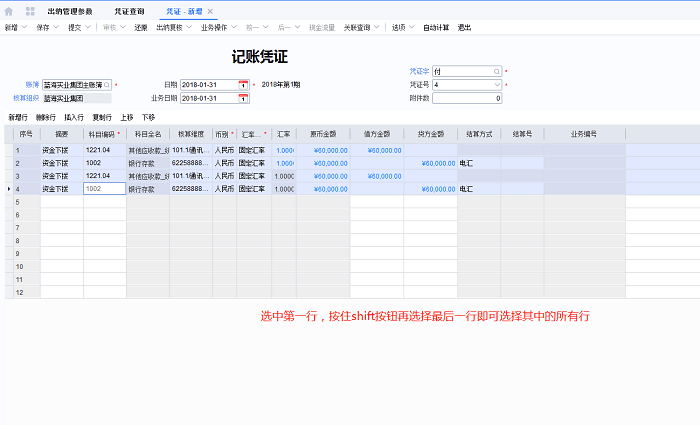Screen dimensions: 700x425
Task: Expand the 提交 dropdown arrow
Action: pos(88,27)
